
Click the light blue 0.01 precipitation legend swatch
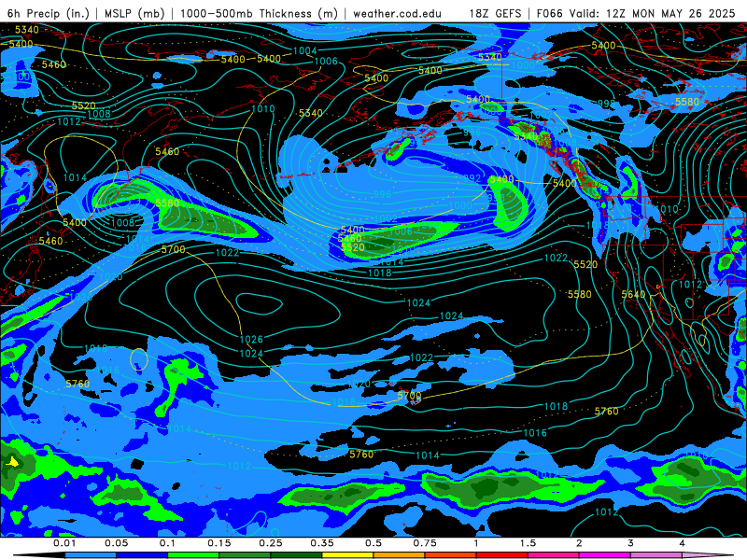click(91, 555)
